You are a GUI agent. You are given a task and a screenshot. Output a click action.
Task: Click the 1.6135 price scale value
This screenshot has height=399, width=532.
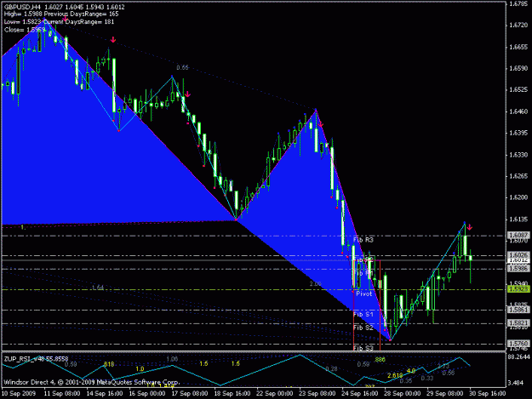point(518,219)
